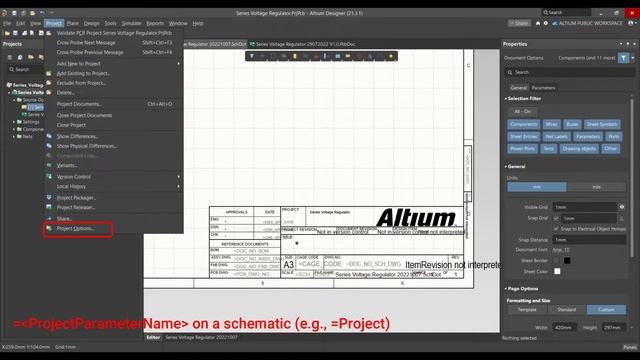This screenshot has width=640, height=360.
Task: Choose Add Existing to Project
Action: [x=83, y=73]
